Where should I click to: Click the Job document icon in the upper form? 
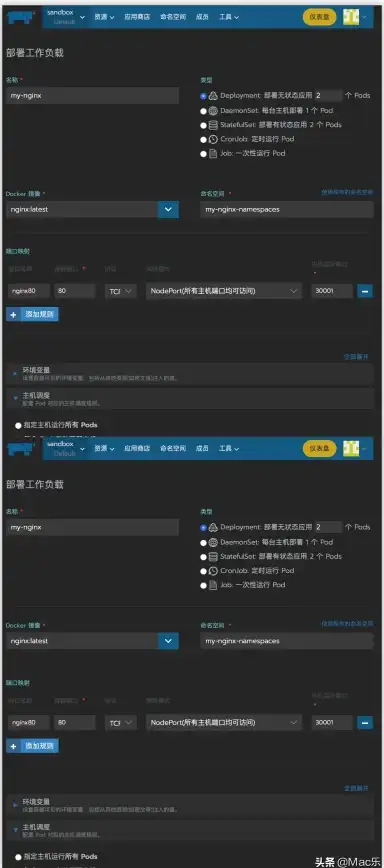click(x=214, y=153)
